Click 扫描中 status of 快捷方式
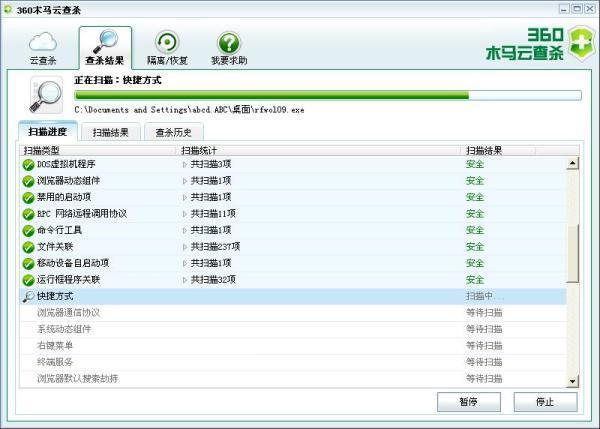 (484, 296)
